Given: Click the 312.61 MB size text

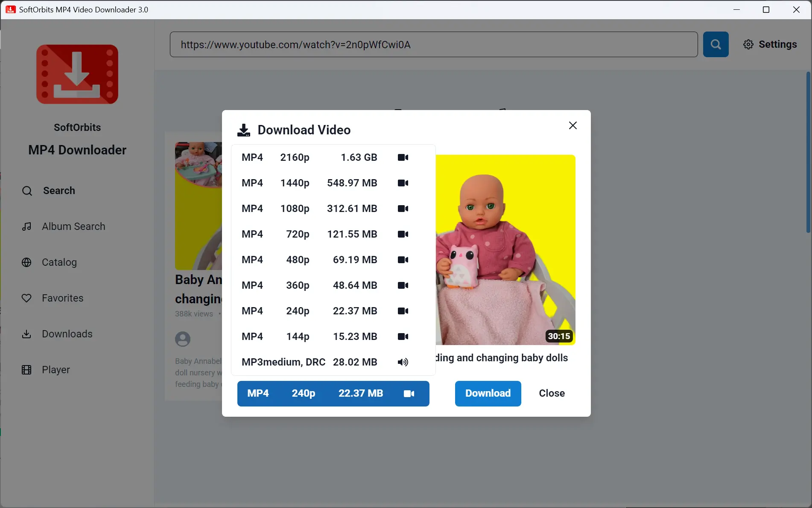Looking at the screenshot, I should click(352, 209).
